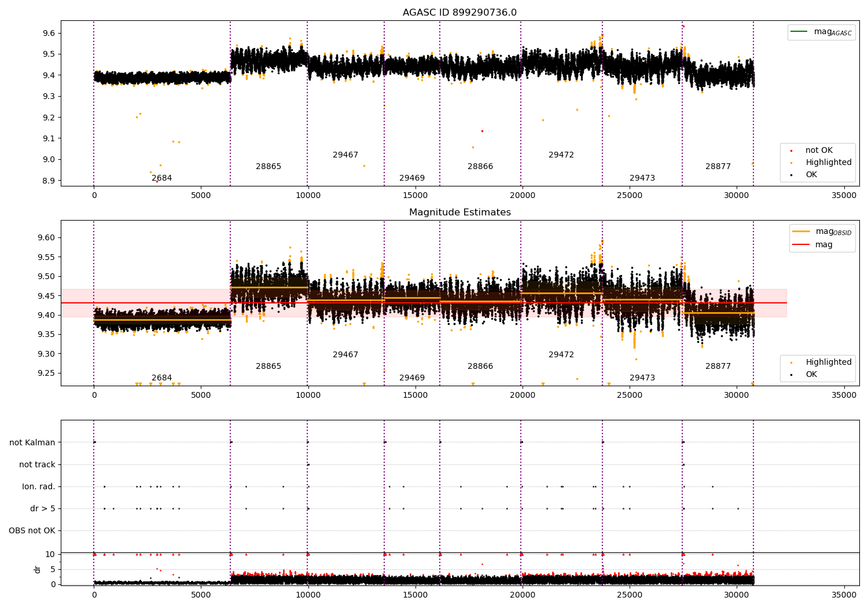Viewport: 868px width, 608px height.
Task: Click the 35000 x-tick in bottom plot
Action: 844,595
